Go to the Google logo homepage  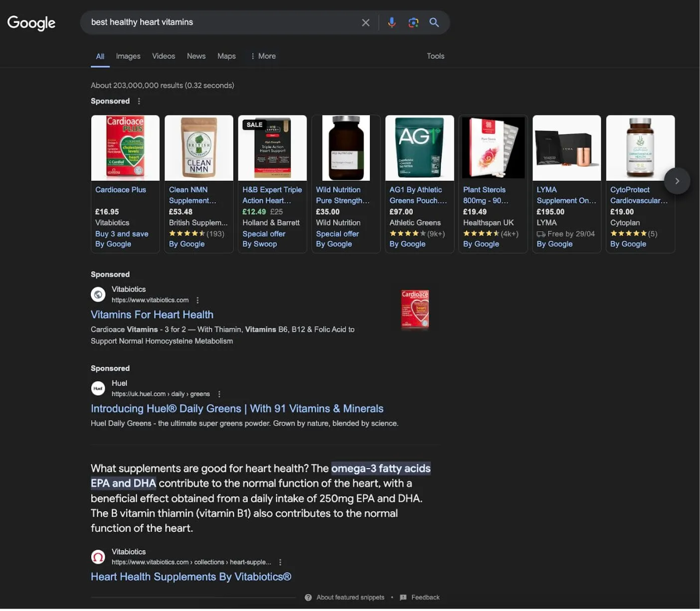point(31,22)
